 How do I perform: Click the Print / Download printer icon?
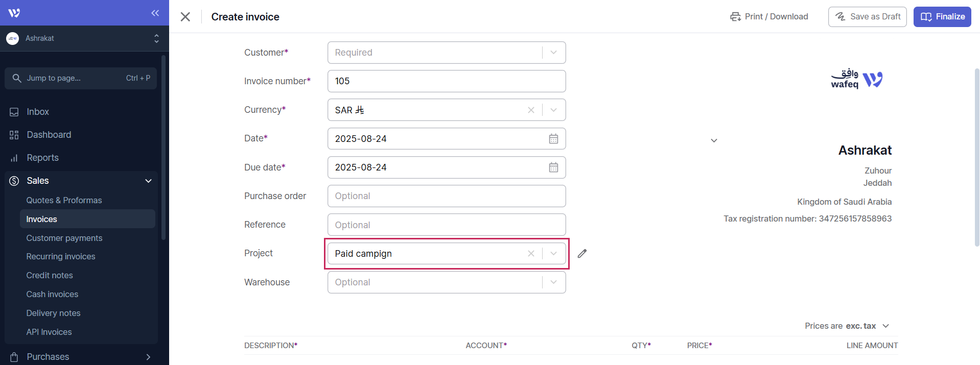click(735, 16)
